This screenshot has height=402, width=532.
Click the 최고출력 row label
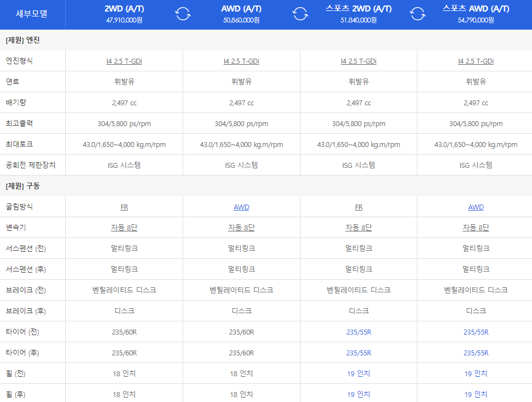pos(19,123)
